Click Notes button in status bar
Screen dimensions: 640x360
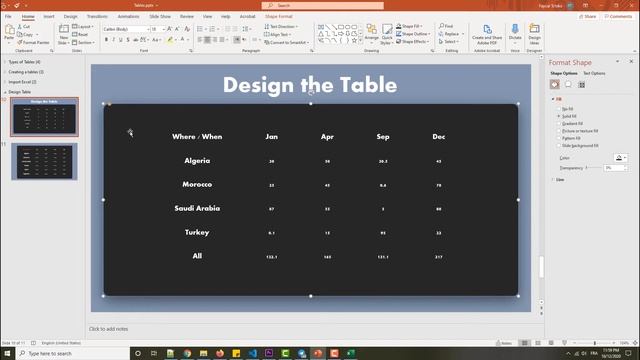(504, 343)
